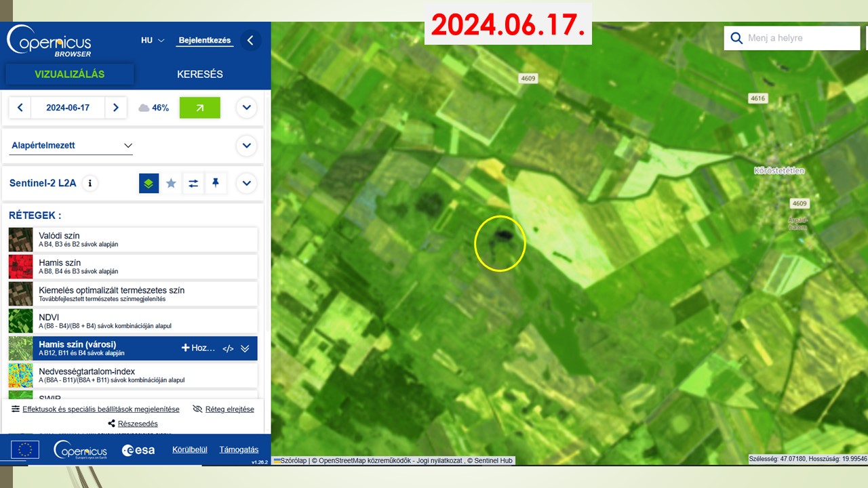Select the NDVI layer thumbnail

tap(20, 321)
